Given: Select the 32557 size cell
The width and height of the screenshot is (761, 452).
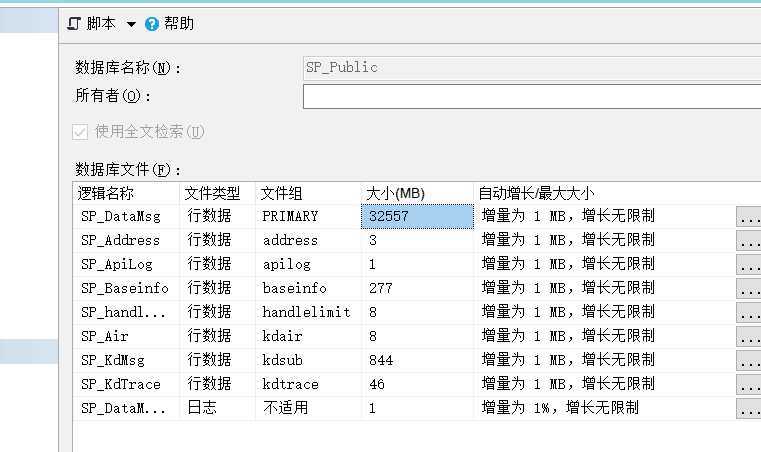Looking at the screenshot, I should (x=417, y=216).
